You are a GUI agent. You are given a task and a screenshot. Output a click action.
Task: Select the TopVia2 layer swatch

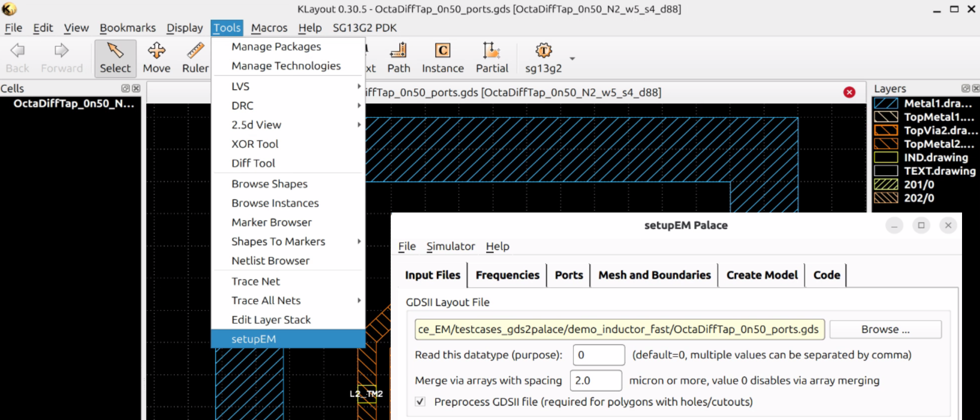pyautogui.click(x=886, y=130)
